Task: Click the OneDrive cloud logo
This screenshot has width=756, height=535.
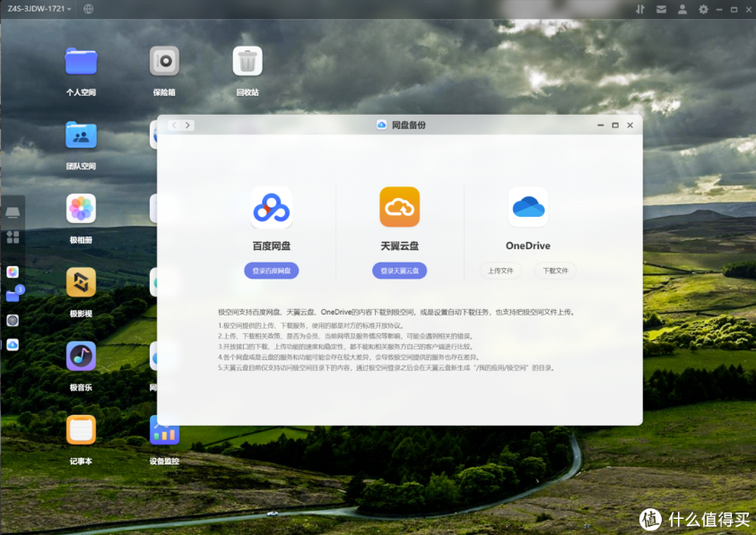Action: click(x=528, y=207)
